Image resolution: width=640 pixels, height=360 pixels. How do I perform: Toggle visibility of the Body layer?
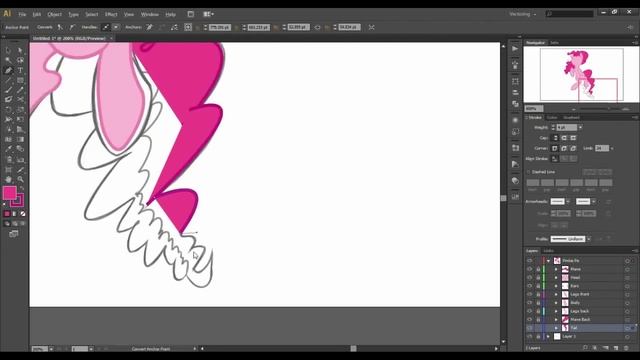point(529,303)
